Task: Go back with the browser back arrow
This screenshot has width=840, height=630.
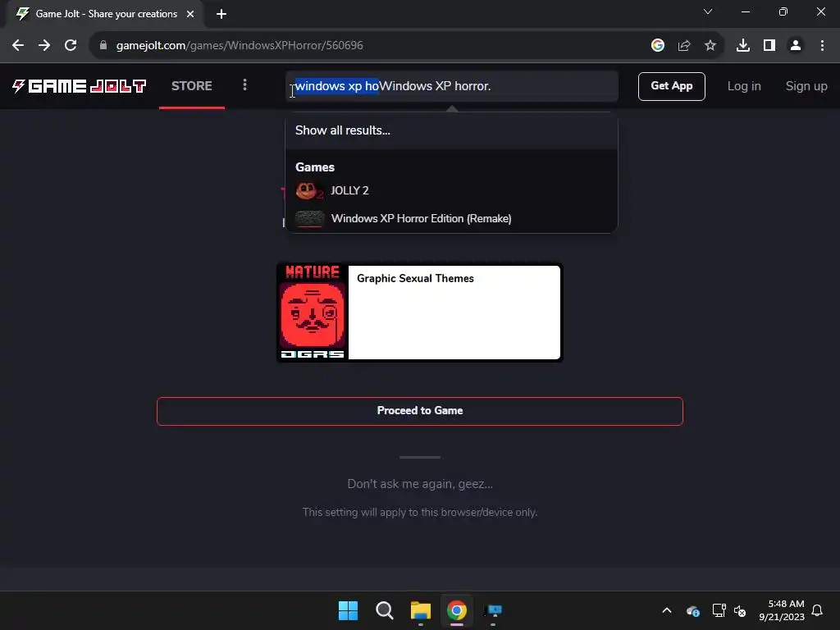Action: point(18,46)
